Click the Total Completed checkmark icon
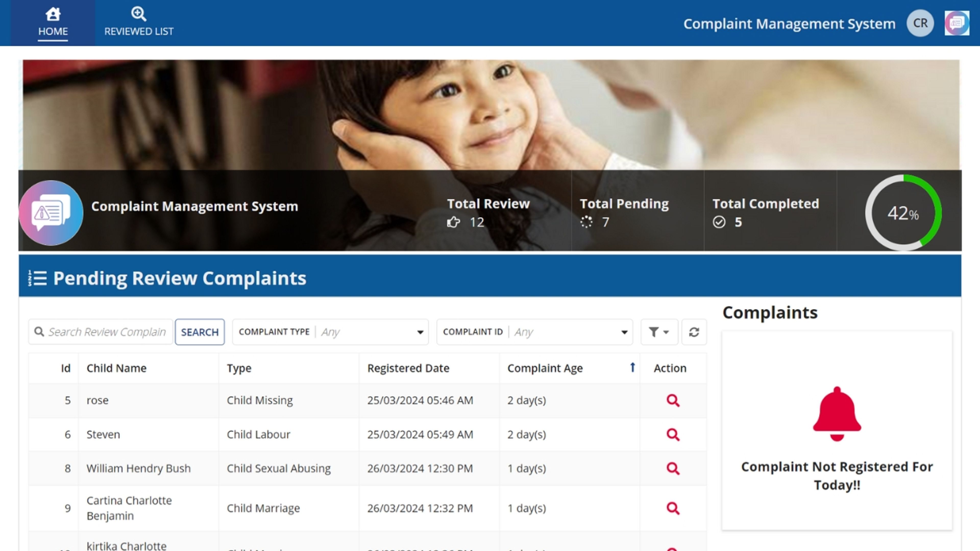Viewport: 980px width, 551px height. [x=719, y=222]
